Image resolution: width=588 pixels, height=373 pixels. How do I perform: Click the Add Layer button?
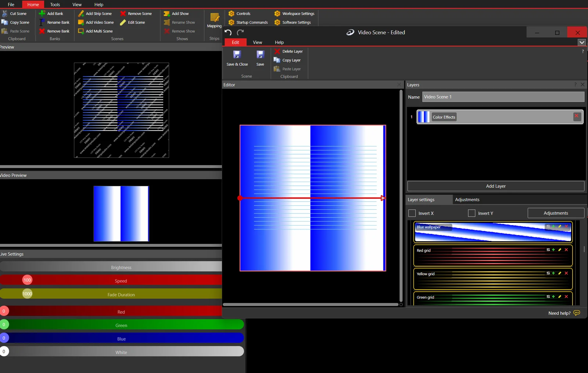coord(496,186)
